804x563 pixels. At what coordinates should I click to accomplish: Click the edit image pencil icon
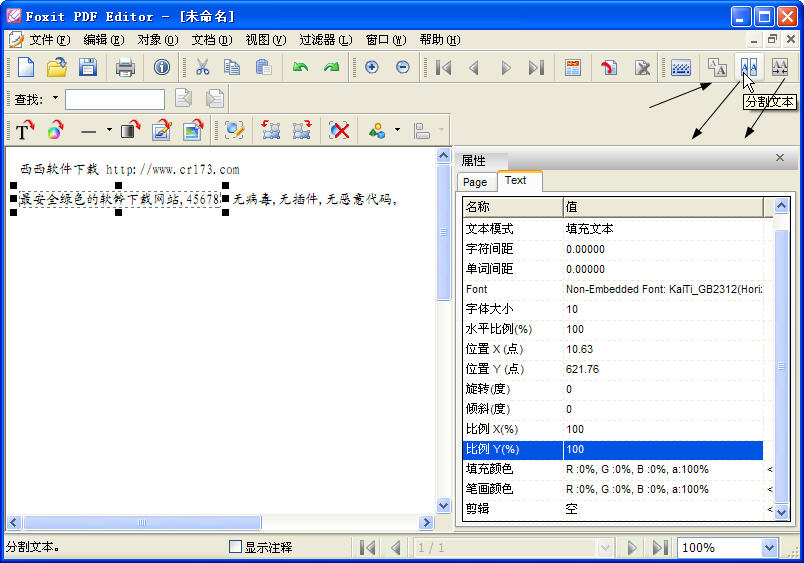click(x=162, y=131)
